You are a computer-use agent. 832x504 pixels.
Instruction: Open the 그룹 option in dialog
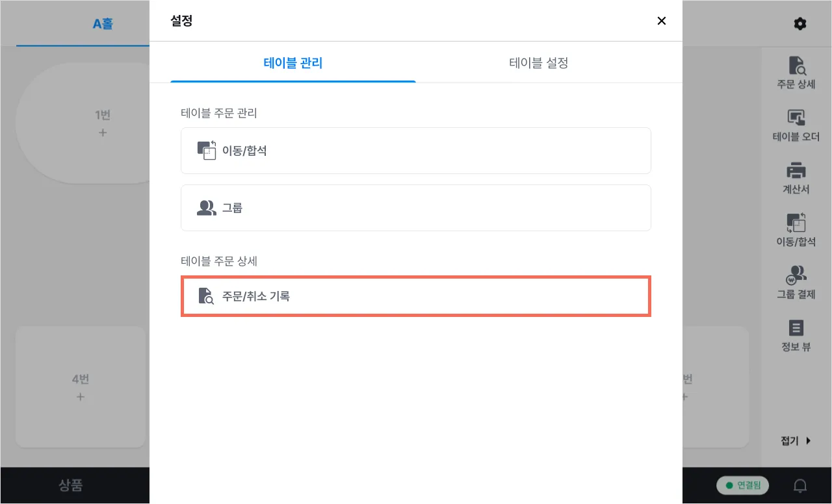tap(416, 208)
